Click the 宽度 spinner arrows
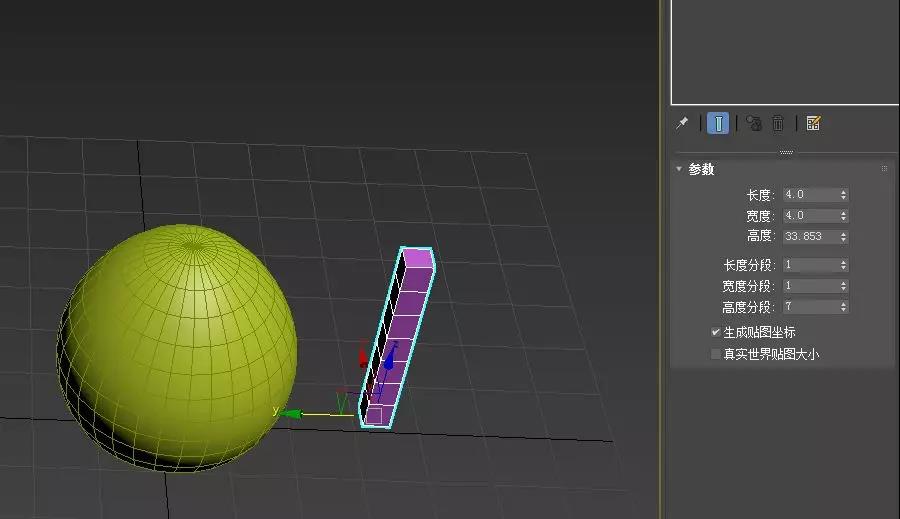Viewport: 900px width, 519px height. [843, 215]
